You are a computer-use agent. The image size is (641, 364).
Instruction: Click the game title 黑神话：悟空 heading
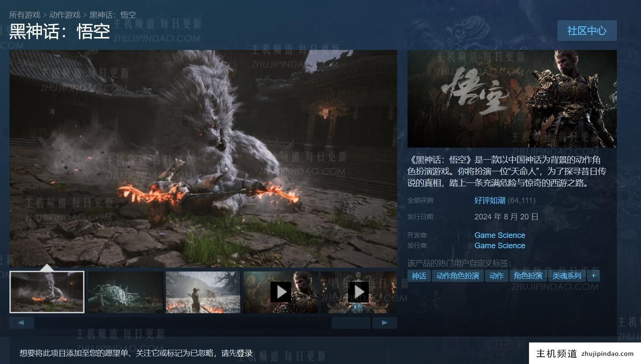click(60, 31)
